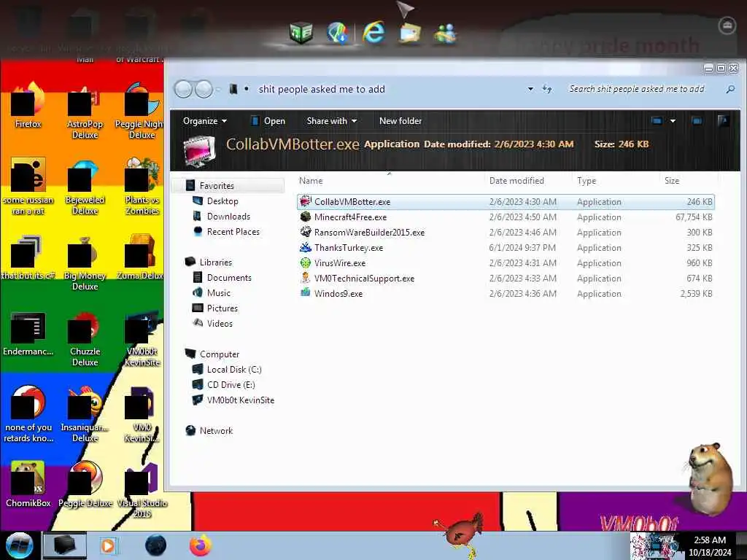Open the Firefox desktop shortcut

coord(28,105)
